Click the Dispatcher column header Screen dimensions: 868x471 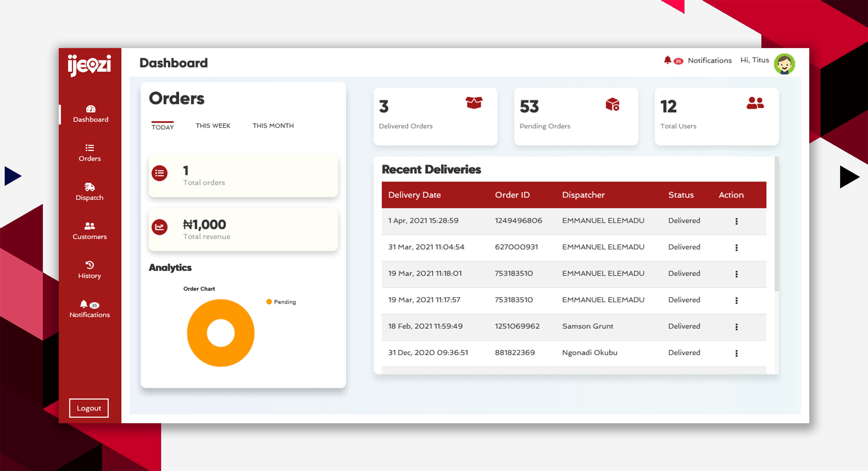tap(583, 195)
